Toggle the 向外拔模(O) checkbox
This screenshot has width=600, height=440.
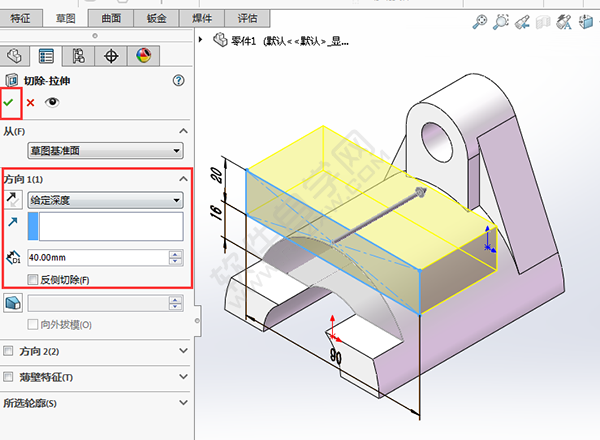(33, 324)
